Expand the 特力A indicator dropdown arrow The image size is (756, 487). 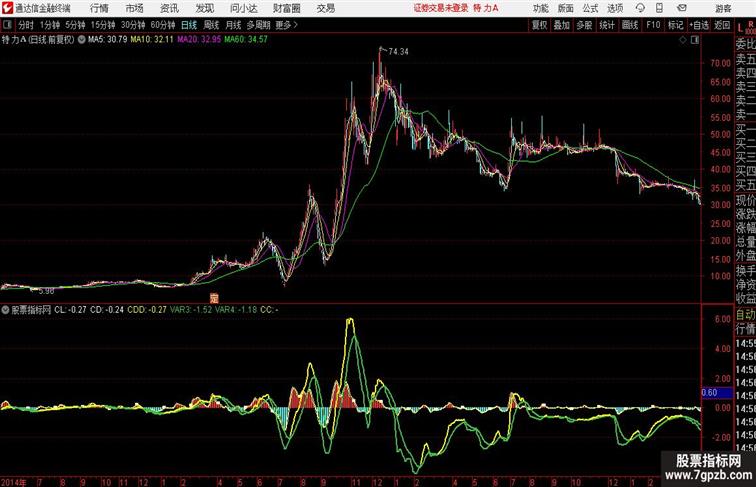[81, 40]
